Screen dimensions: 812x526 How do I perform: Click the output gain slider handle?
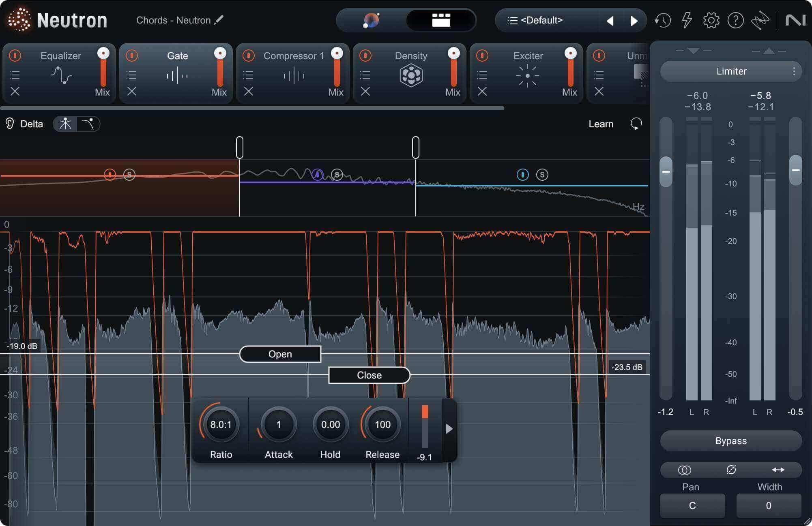[796, 170]
